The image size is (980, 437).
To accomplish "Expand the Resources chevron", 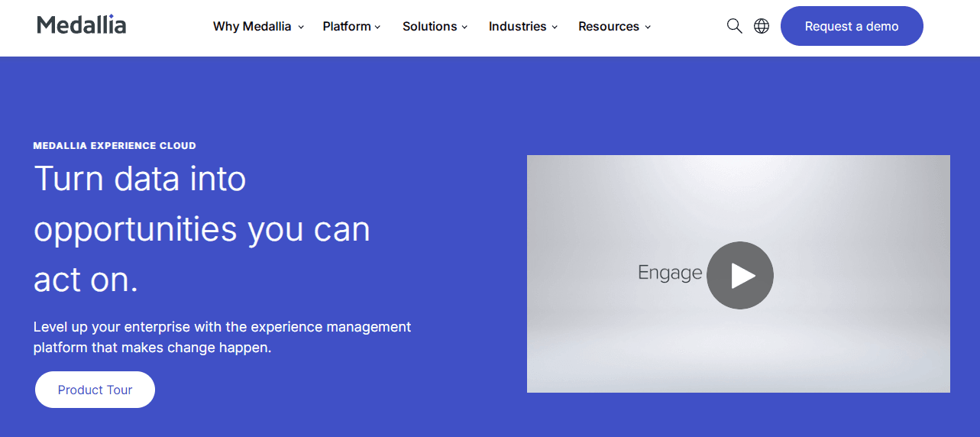I will [648, 27].
